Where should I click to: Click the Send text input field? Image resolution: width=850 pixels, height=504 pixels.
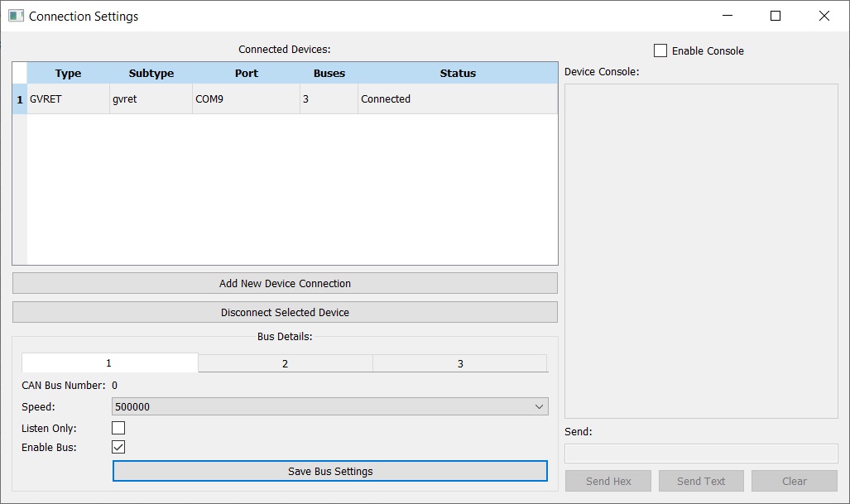click(x=701, y=454)
